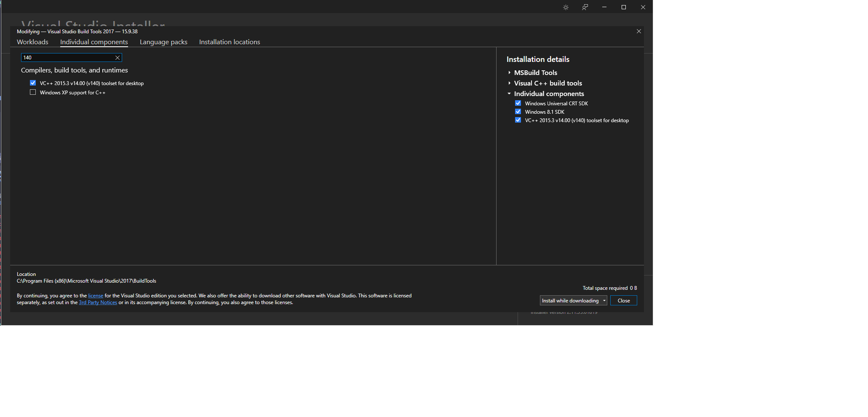This screenshot has height=417, width=868.
Task: Maximize the Visual Studio Installer window
Action: coord(624,7)
